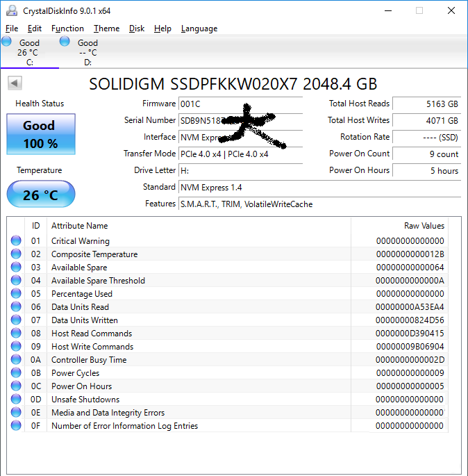Click the Rotation Rate value
This screenshot has width=468, height=476.
point(427,137)
